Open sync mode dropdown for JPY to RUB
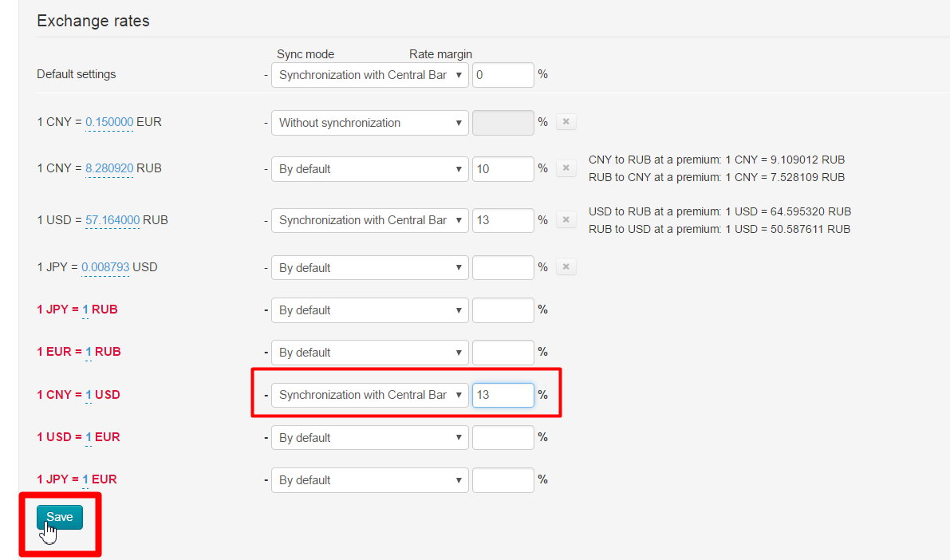This screenshot has height=560, width=950. (369, 310)
